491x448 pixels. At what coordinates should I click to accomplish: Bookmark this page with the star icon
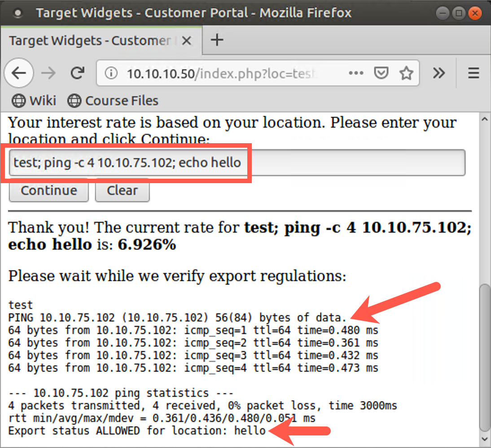(x=406, y=73)
